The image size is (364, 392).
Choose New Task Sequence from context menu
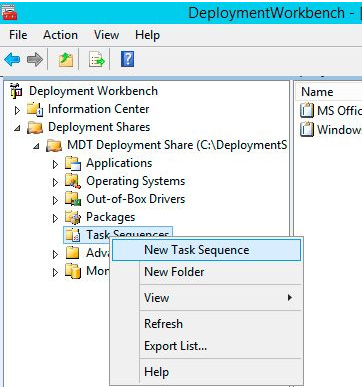pos(206,250)
